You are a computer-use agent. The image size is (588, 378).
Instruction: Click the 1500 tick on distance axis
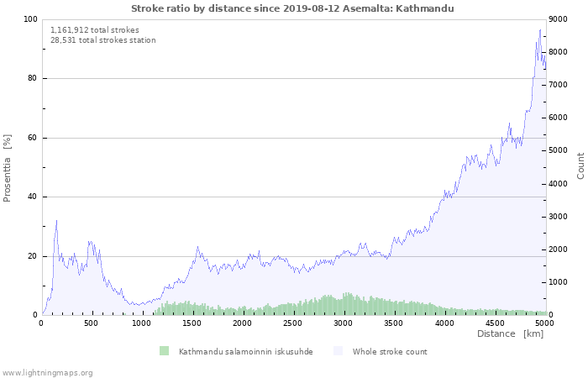click(192, 323)
